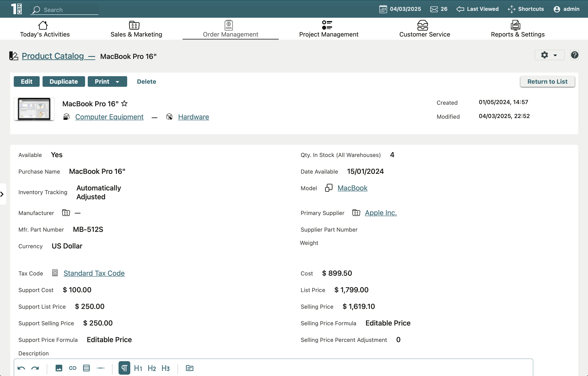Open Standard Tax Code link
Viewport: 588px width, 376px height.
(94, 273)
